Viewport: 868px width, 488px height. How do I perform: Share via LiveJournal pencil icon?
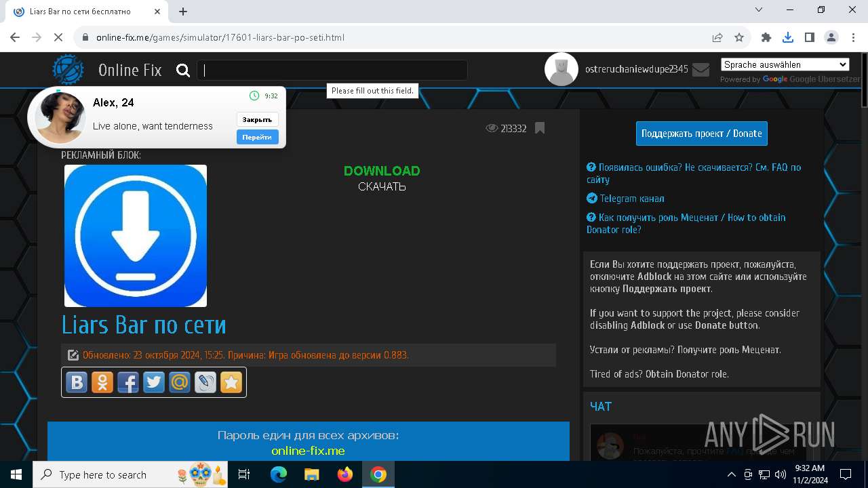(x=205, y=382)
